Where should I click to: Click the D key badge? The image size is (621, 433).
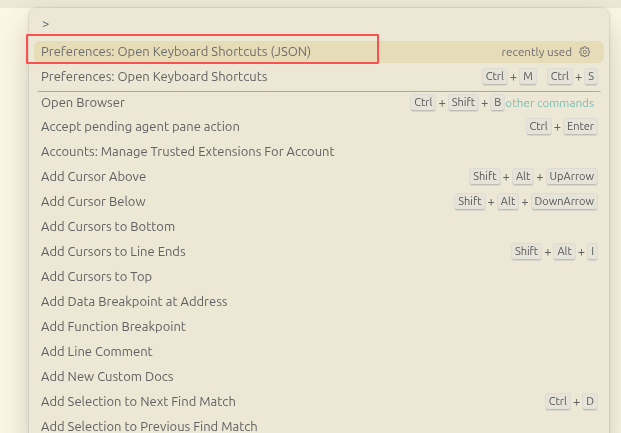(590, 401)
